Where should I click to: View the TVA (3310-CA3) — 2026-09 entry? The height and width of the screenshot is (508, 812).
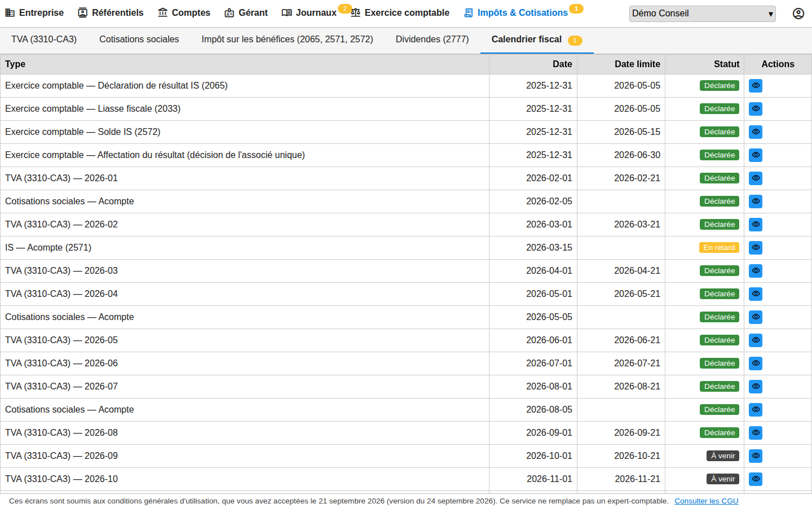756,456
